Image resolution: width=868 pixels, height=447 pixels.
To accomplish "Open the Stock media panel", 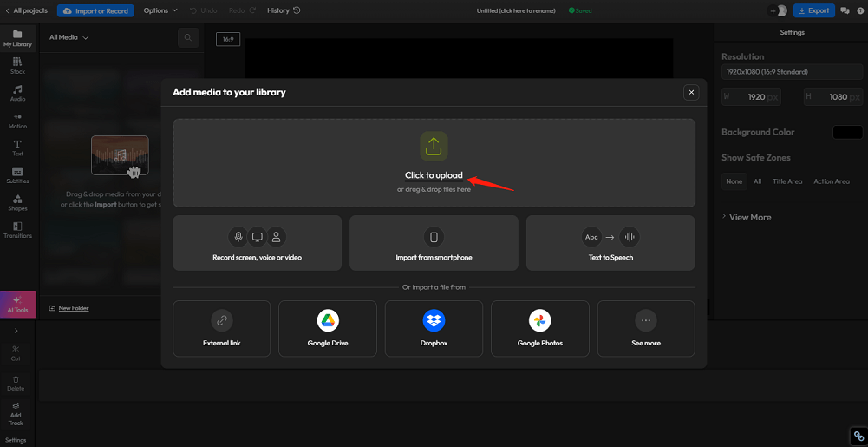I will 17,66.
